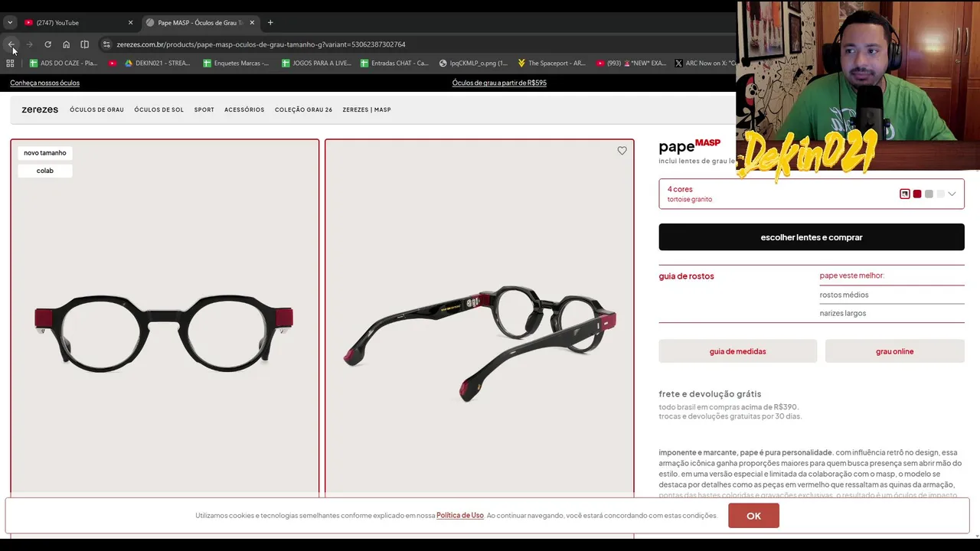View site information icon in address bar
980x551 pixels.
[106, 44]
